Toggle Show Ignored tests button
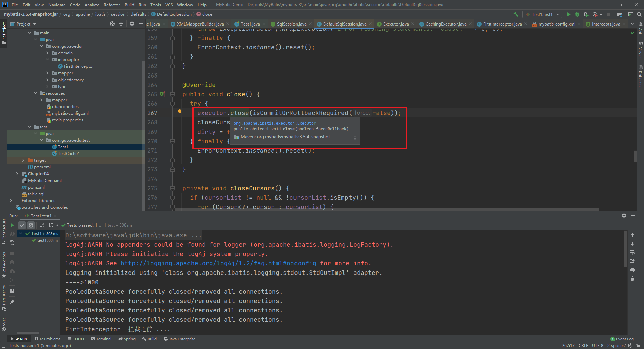Image resolution: width=644 pixels, height=349 pixels. point(31,225)
